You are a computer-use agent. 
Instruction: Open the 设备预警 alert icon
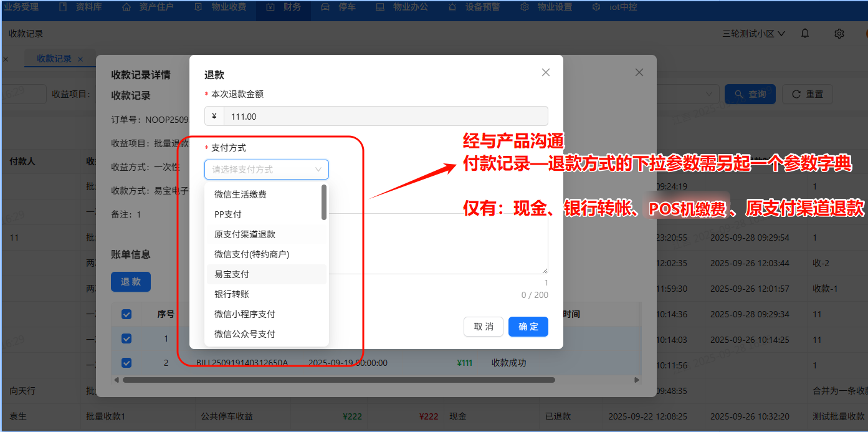[453, 8]
